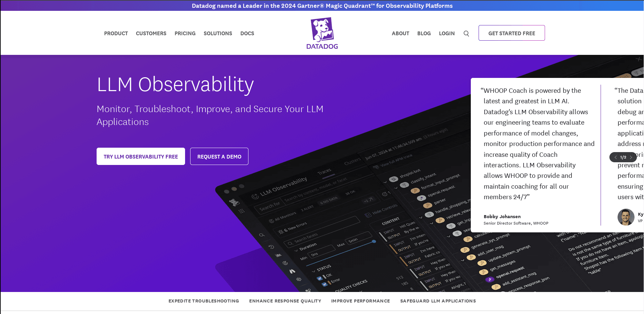Click REQUEST A DEMO button
The image size is (644, 314).
tap(219, 156)
